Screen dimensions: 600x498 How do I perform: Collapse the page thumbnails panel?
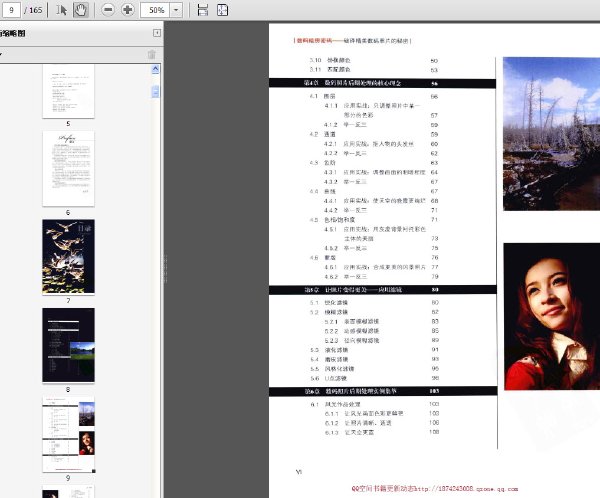pyautogui.click(x=157, y=33)
